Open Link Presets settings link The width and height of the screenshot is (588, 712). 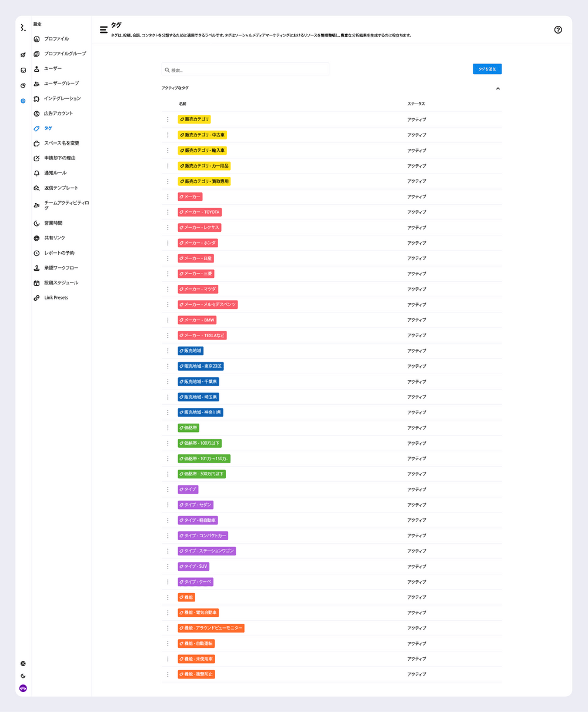56,298
